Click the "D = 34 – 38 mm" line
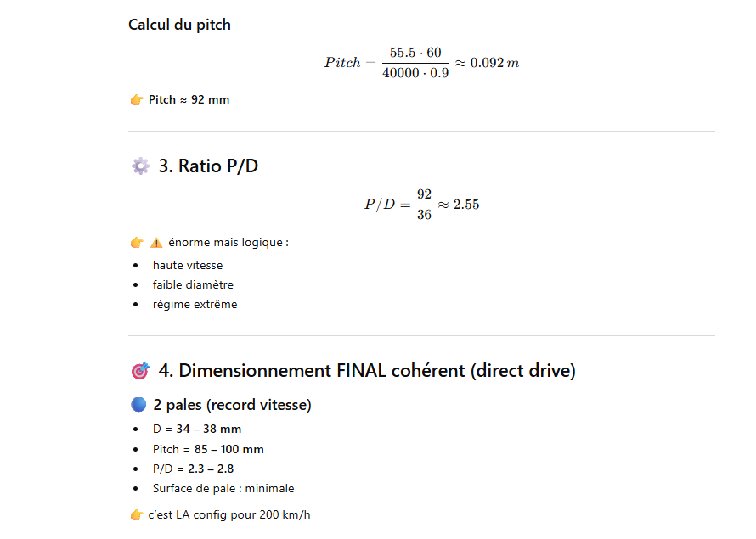The image size is (756, 539). point(197,430)
